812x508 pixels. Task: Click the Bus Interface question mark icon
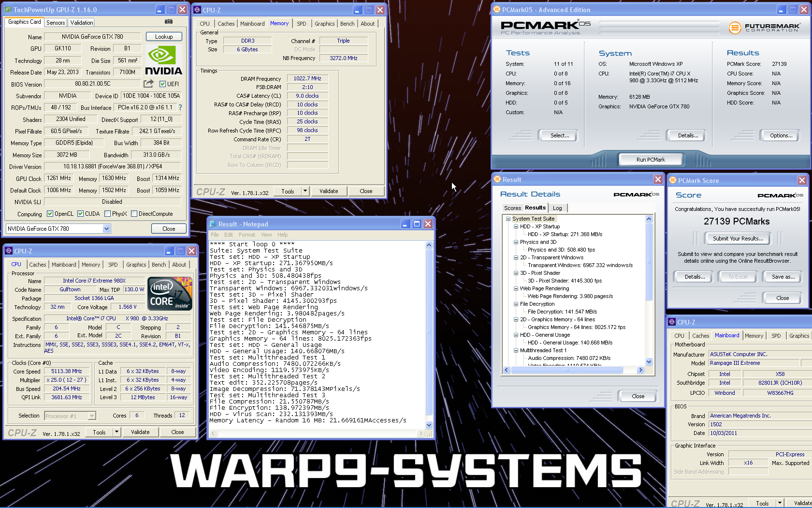point(180,107)
